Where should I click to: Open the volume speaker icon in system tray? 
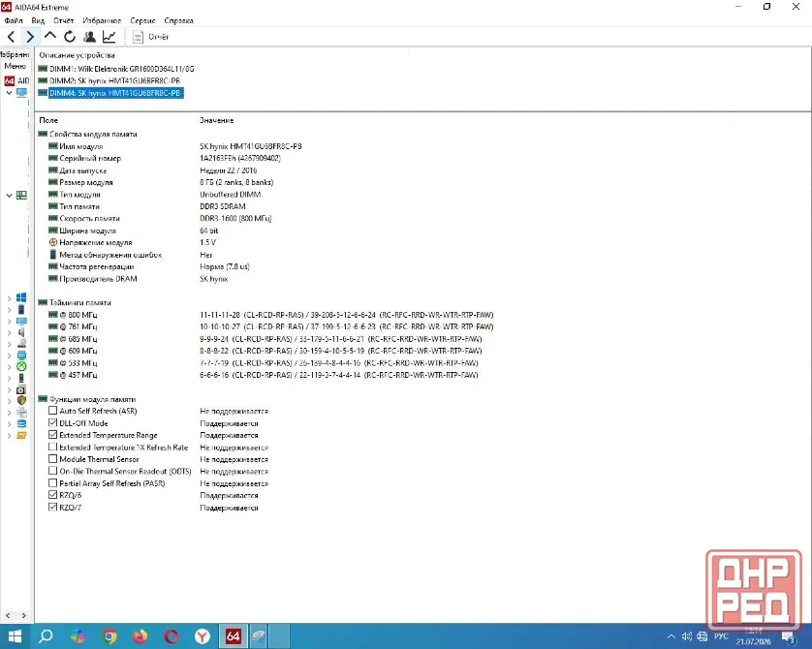(687, 636)
